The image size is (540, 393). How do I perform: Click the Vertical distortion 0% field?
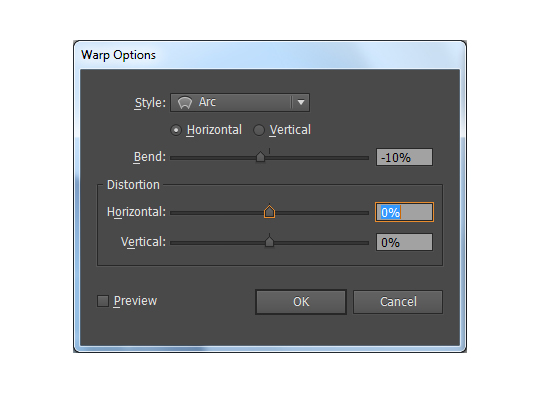coord(404,242)
